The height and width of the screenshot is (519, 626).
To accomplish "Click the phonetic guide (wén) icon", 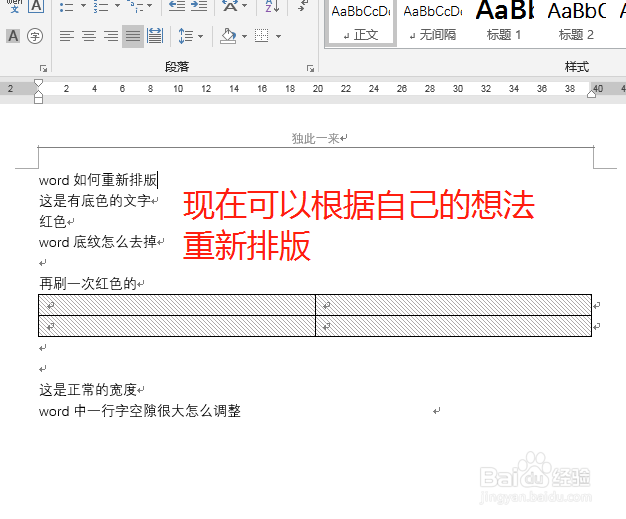I will (14, 6).
